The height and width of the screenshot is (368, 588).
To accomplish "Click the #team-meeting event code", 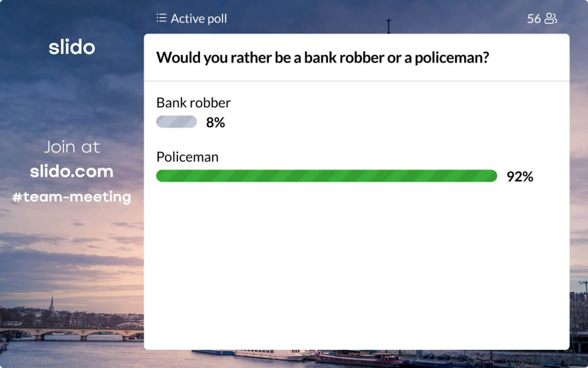I will pos(72,197).
